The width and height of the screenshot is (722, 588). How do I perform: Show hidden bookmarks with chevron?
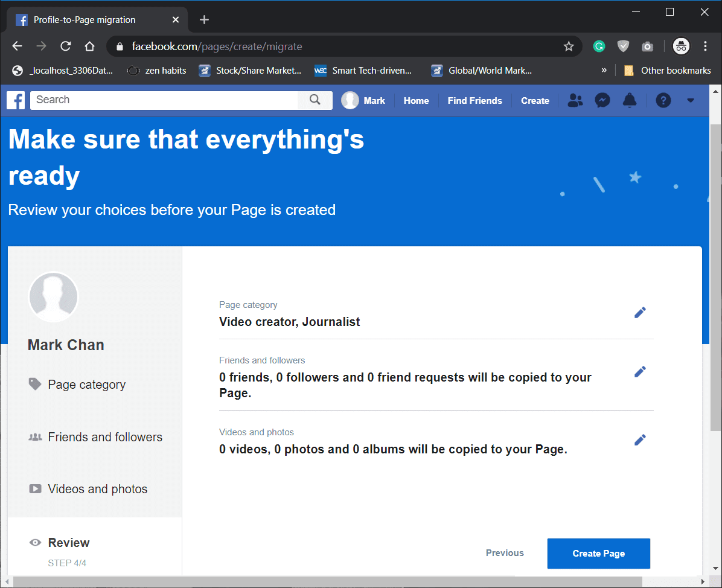604,71
